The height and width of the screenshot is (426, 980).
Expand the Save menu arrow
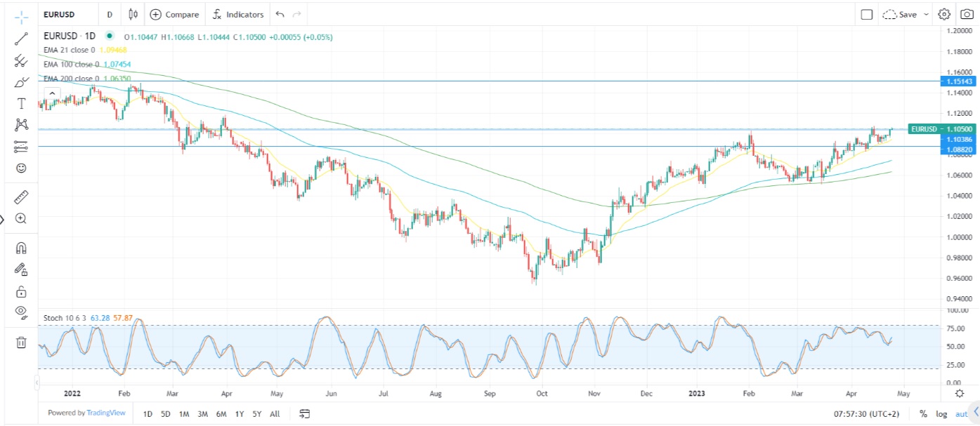point(926,14)
